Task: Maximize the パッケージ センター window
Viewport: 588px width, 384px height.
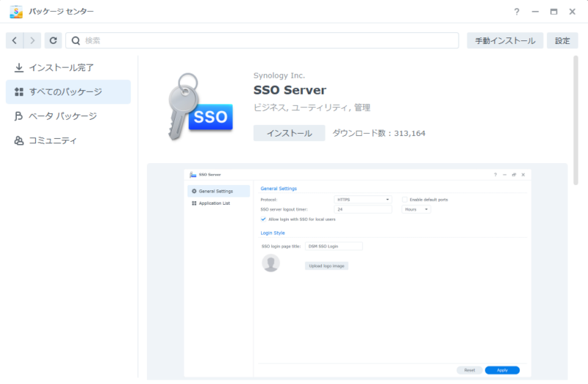Action: click(x=553, y=12)
